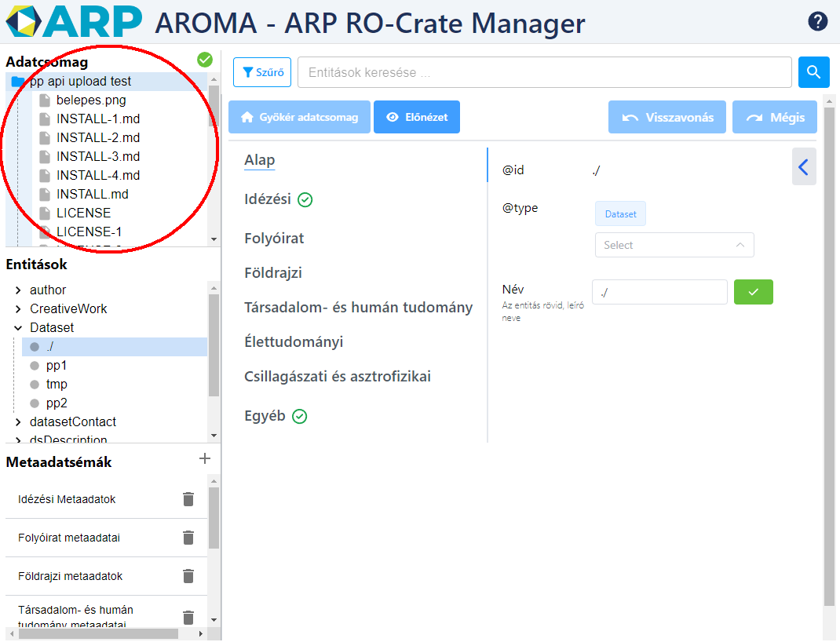Open the Egyéb tab
This screenshot has width=840, height=642.
[x=265, y=416]
